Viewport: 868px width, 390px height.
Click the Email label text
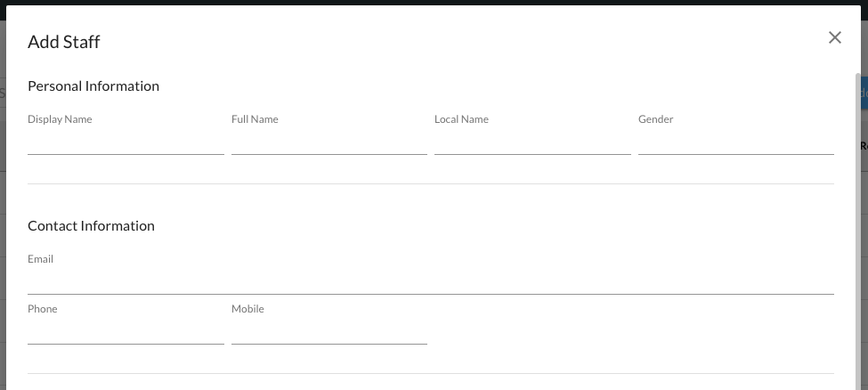pyautogui.click(x=40, y=259)
